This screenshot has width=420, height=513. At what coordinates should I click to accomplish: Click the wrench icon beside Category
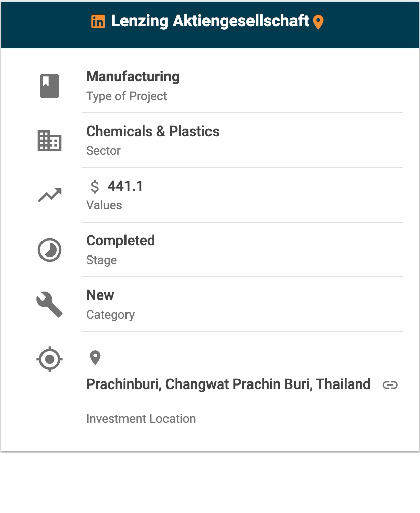pyautogui.click(x=50, y=305)
